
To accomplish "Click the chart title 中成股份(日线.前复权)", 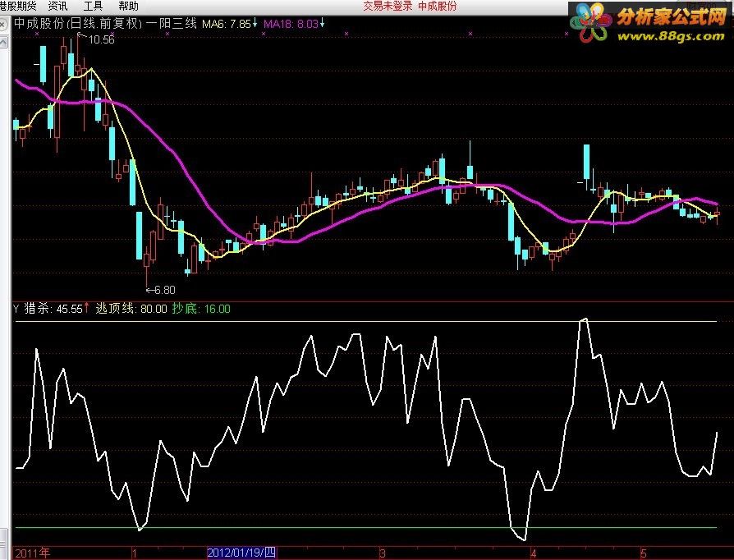I will [x=78, y=24].
